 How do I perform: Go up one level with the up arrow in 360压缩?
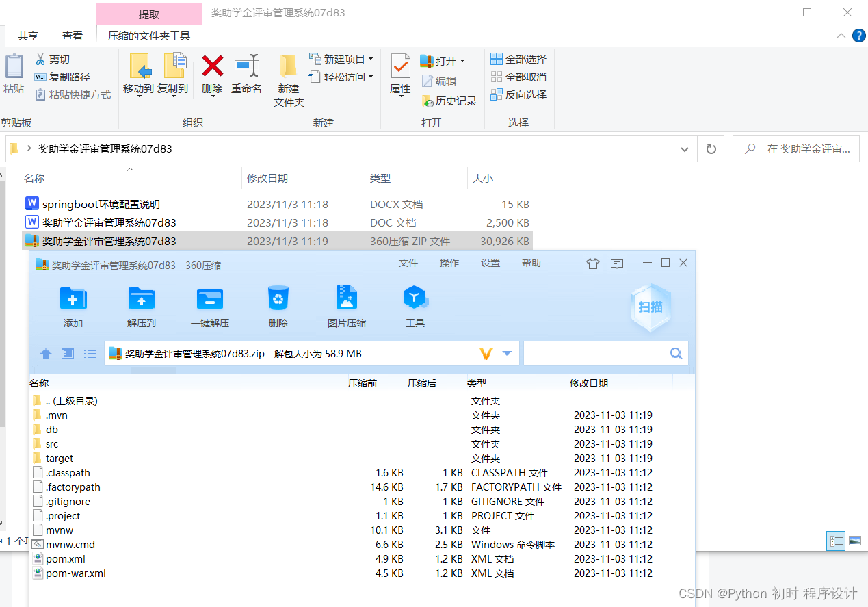coord(46,354)
